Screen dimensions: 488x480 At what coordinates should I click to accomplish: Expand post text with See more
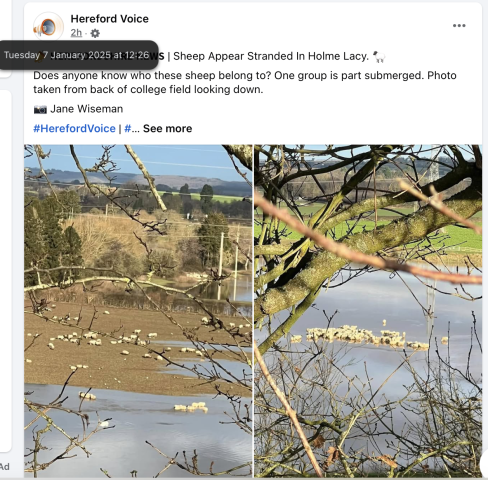(167, 129)
